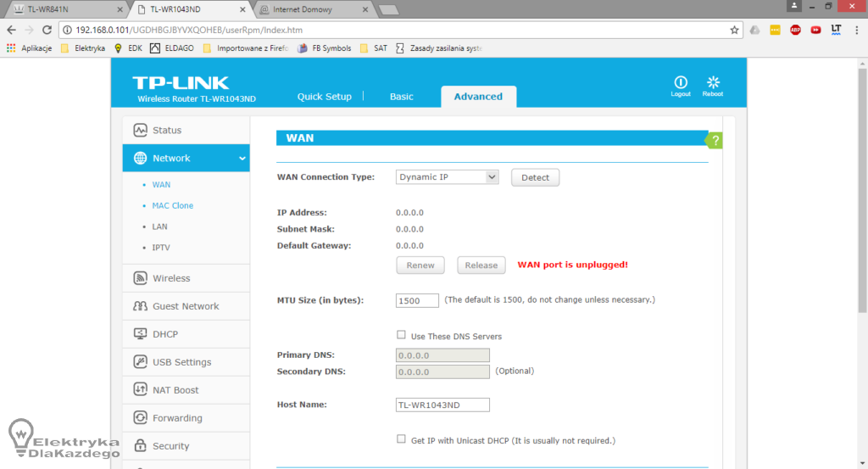Open Guest Network sidebar section
The image size is (868, 469).
(x=185, y=306)
